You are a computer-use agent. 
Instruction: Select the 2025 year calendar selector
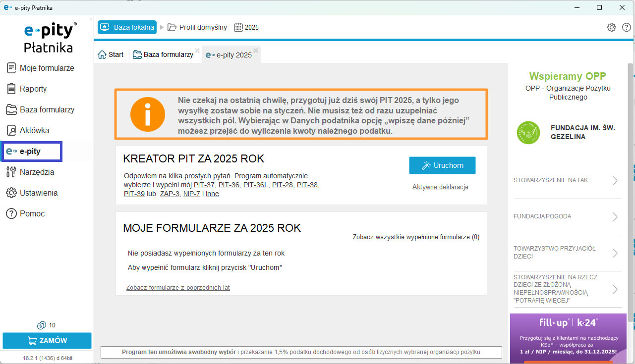click(x=246, y=27)
